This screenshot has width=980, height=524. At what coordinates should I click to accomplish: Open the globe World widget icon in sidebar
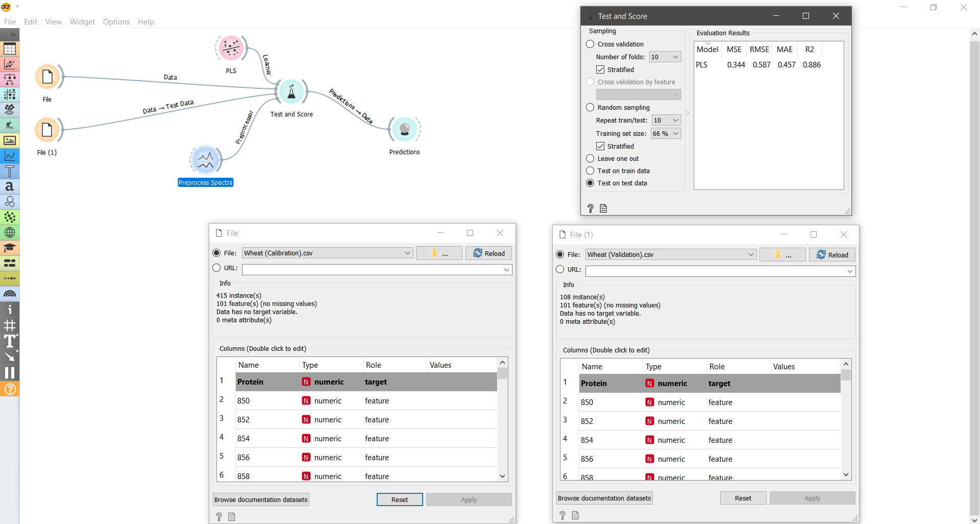point(9,232)
